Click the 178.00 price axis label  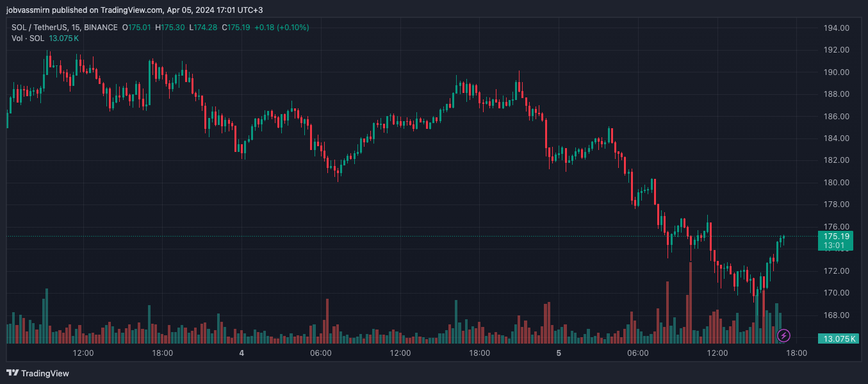(x=837, y=205)
